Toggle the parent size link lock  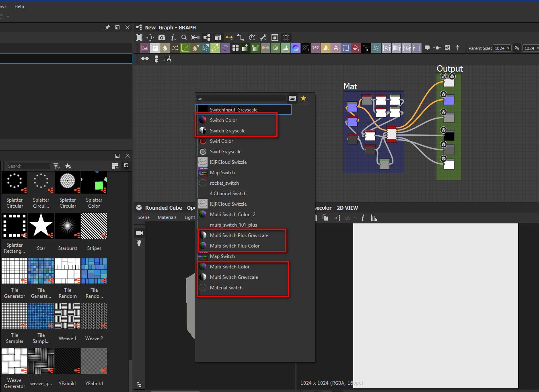517,48
